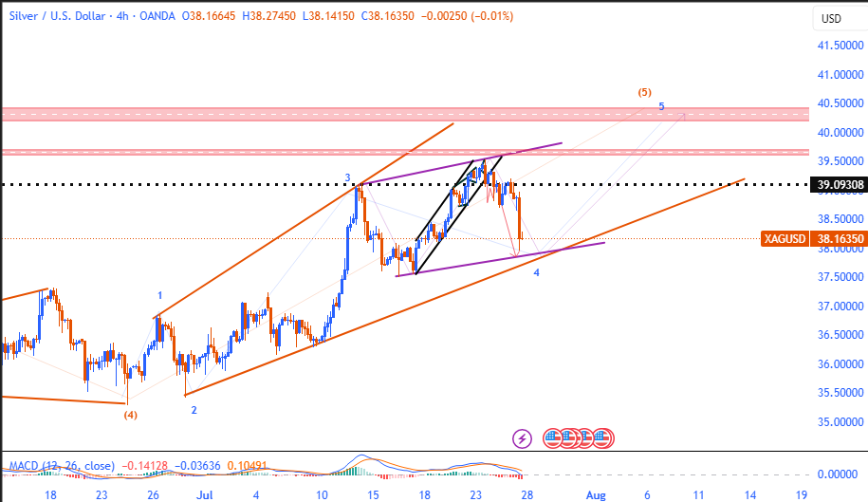Click the orange XAGUSD price tag
Screen dimensions: 868x502
coord(785,240)
